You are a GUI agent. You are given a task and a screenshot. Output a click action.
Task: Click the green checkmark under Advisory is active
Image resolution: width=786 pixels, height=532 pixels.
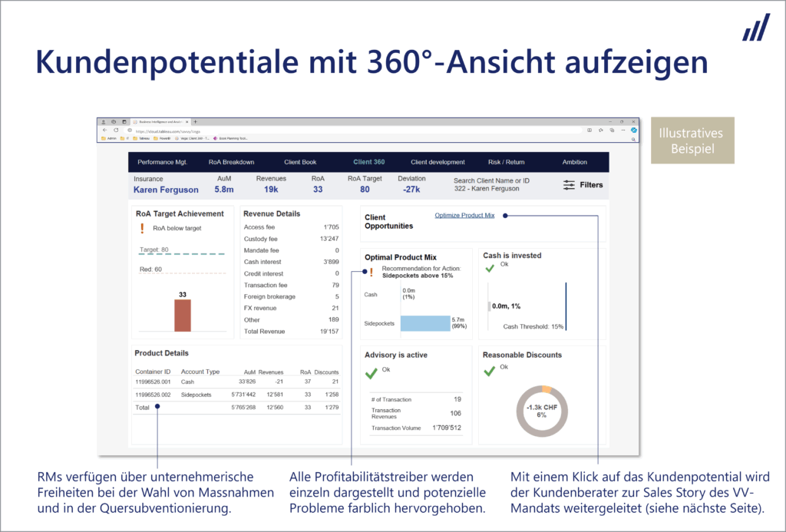pos(372,373)
